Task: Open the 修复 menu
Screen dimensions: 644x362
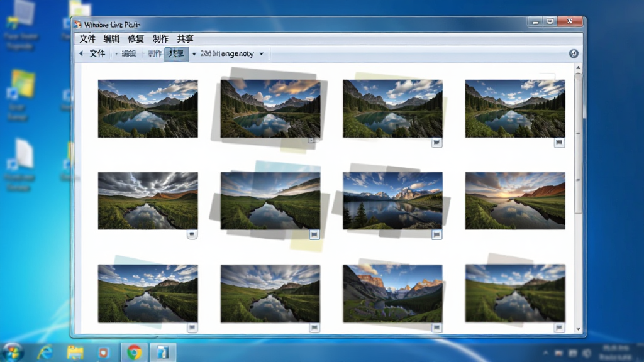Action: pyautogui.click(x=136, y=39)
